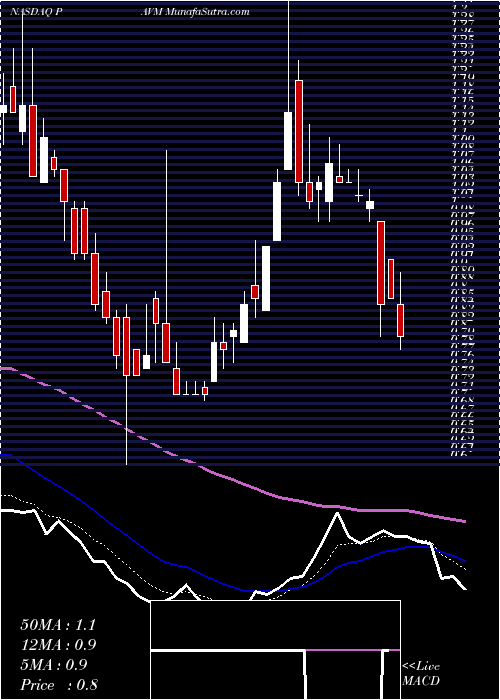The image size is (500, 700).
Task: Click the tallest white candle with long upper wick
Action: coord(288,141)
